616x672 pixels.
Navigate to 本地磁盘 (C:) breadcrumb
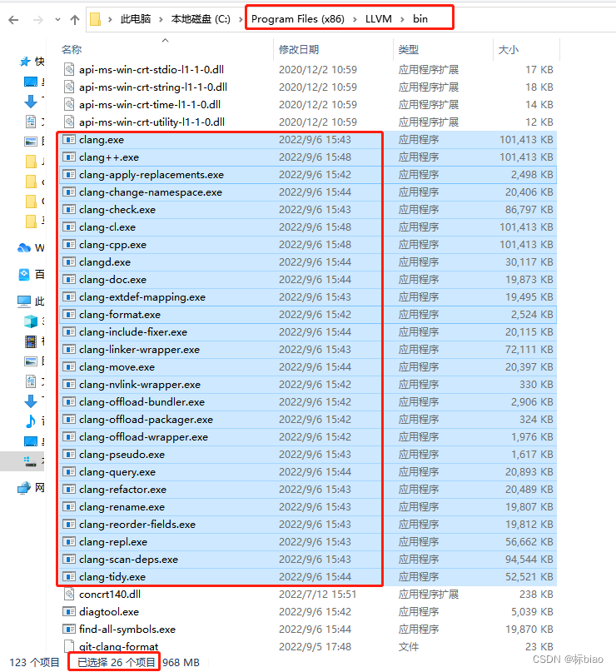tap(201, 19)
